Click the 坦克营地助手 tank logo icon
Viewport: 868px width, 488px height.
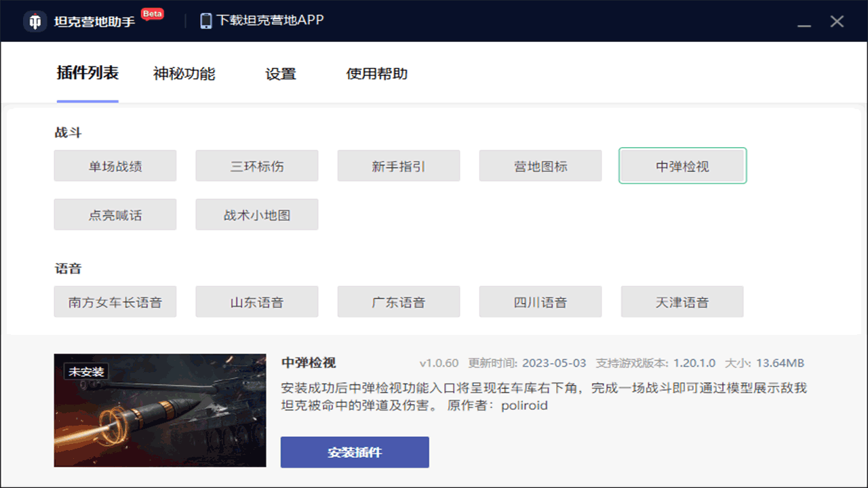tap(35, 21)
